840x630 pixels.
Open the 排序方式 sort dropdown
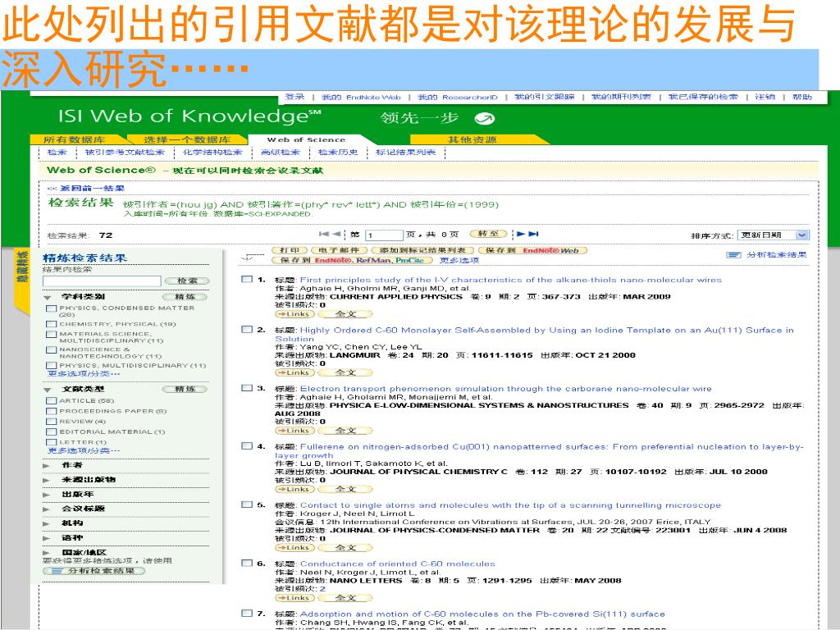(x=772, y=235)
